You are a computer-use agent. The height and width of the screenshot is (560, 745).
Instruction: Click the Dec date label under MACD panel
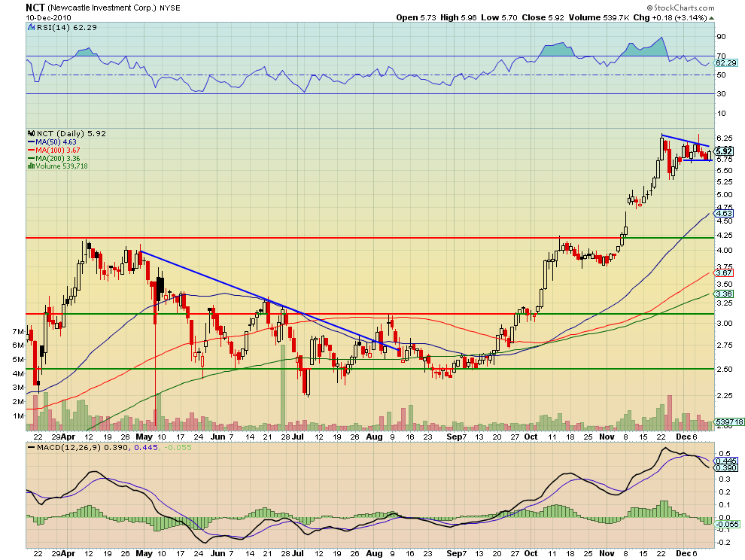coord(683,553)
